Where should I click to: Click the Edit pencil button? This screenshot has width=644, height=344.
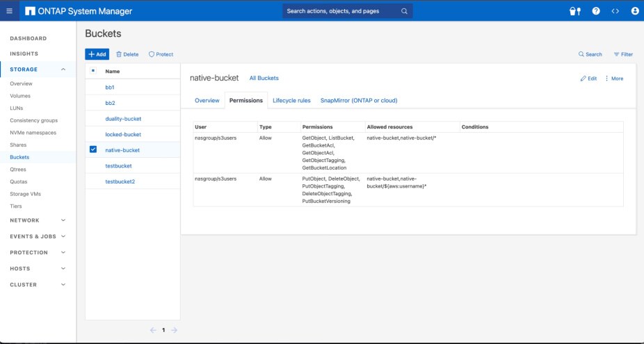pyautogui.click(x=588, y=79)
